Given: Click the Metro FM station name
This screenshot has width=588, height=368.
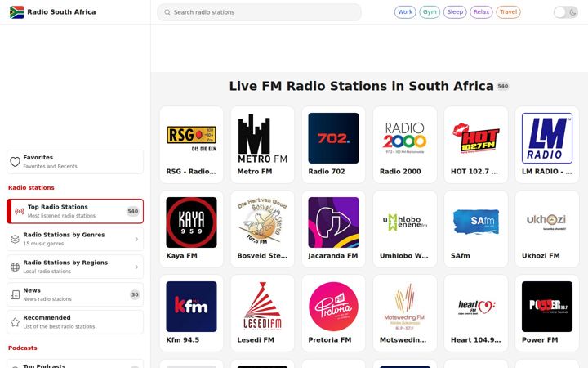Looking at the screenshot, I should pyautogui.click(x=255, y=171).
